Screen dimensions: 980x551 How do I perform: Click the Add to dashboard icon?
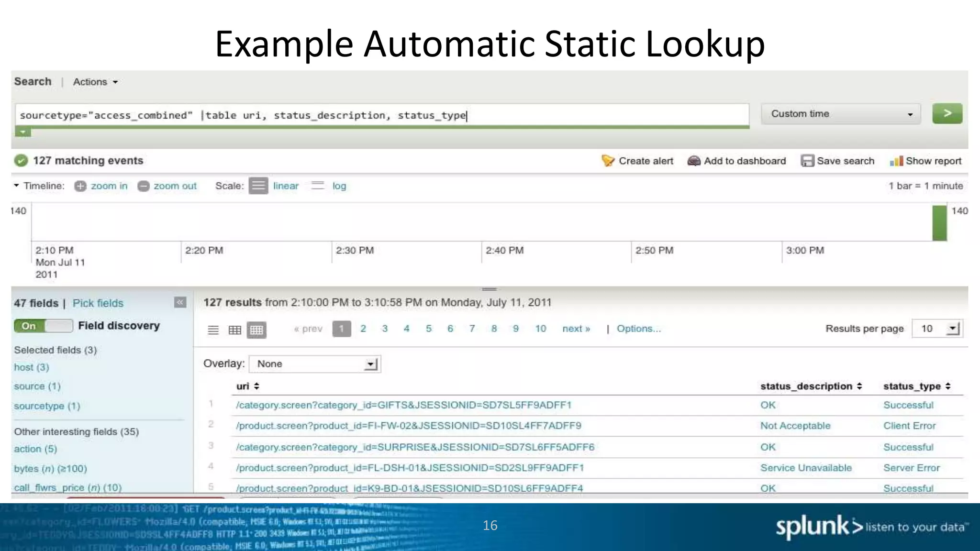(x=694, y=161)
